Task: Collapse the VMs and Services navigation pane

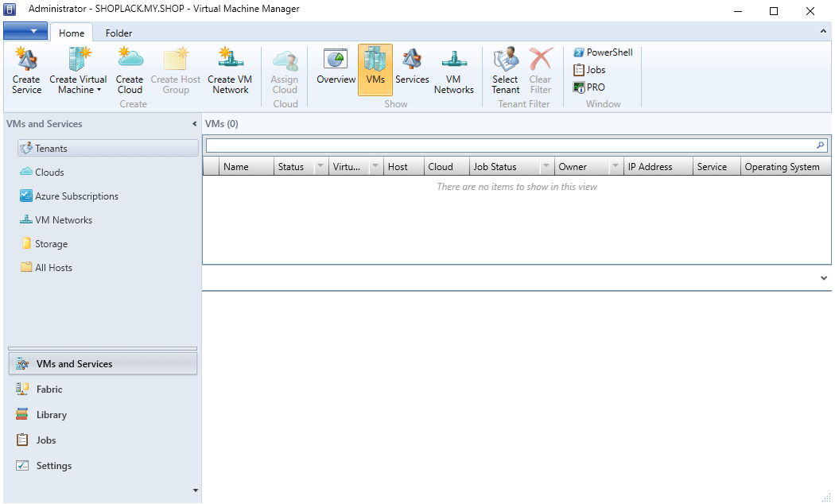Action: (x=194, y=124)
